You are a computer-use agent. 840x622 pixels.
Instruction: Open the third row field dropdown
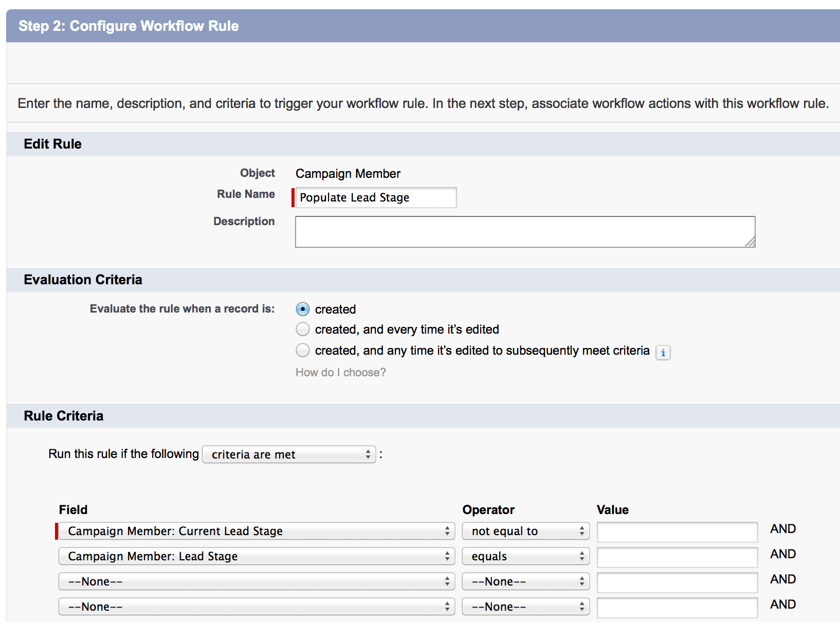257,581
